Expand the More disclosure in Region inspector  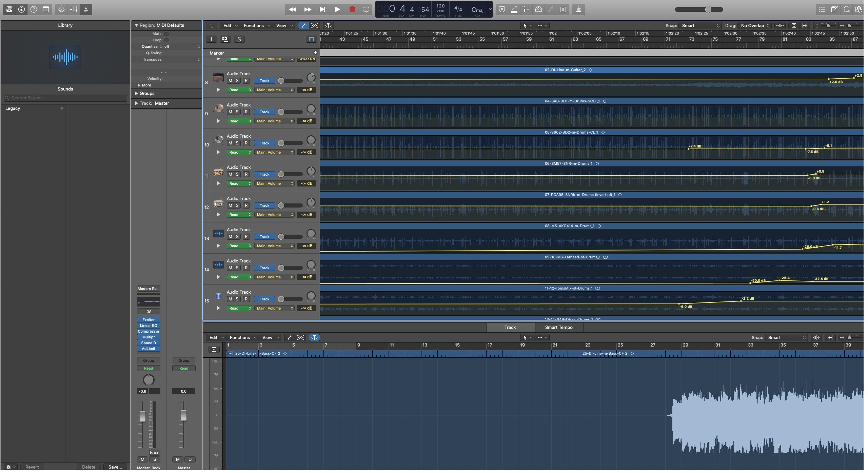pos(139,85)
